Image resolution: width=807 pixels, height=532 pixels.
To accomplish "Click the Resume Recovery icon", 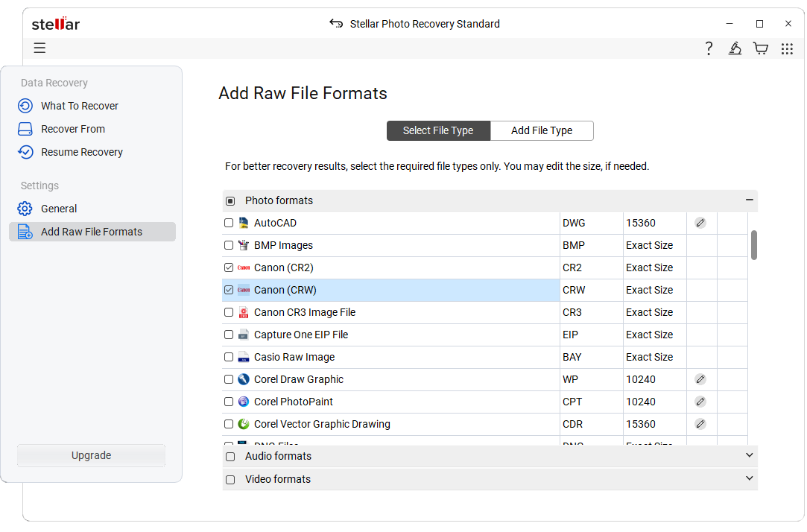I will tap(25, 152).
